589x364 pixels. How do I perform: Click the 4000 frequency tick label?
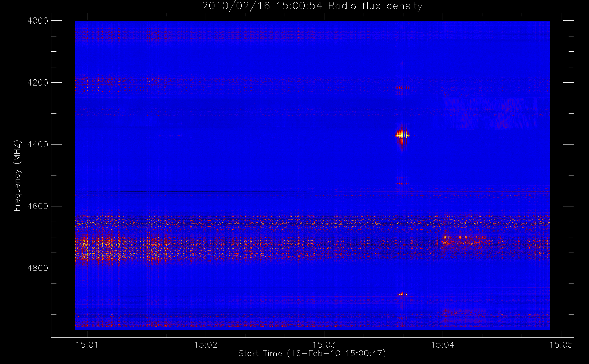pyautogui.click(x=38, y=21)
